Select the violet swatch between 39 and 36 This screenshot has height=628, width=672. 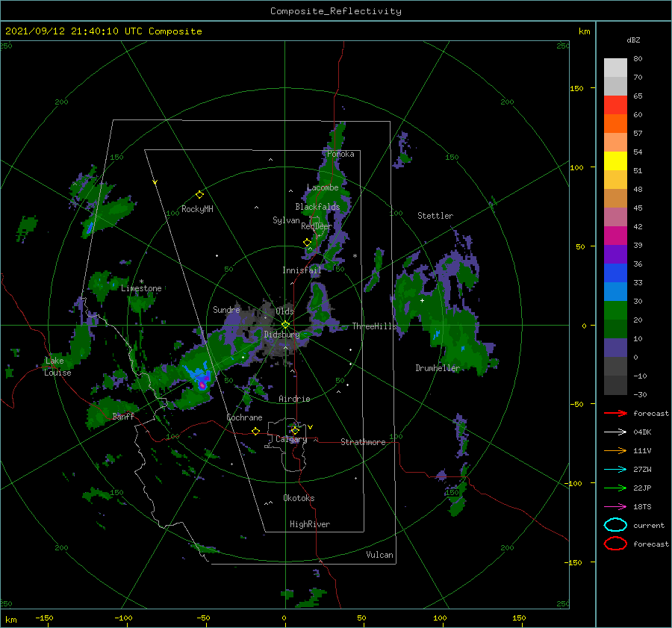[x=615, y=254]
